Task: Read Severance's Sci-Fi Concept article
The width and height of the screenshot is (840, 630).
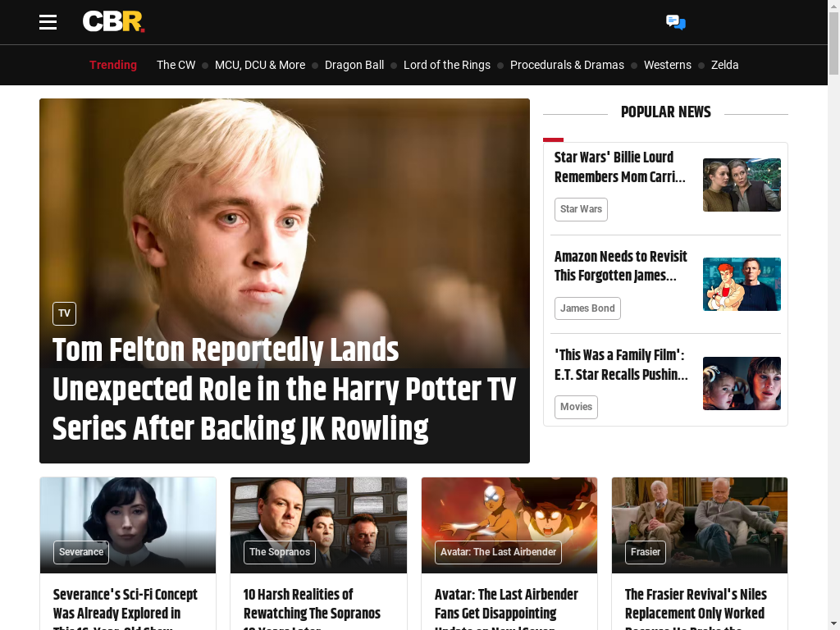Action: pyautogui.click(x=126, y=609)
